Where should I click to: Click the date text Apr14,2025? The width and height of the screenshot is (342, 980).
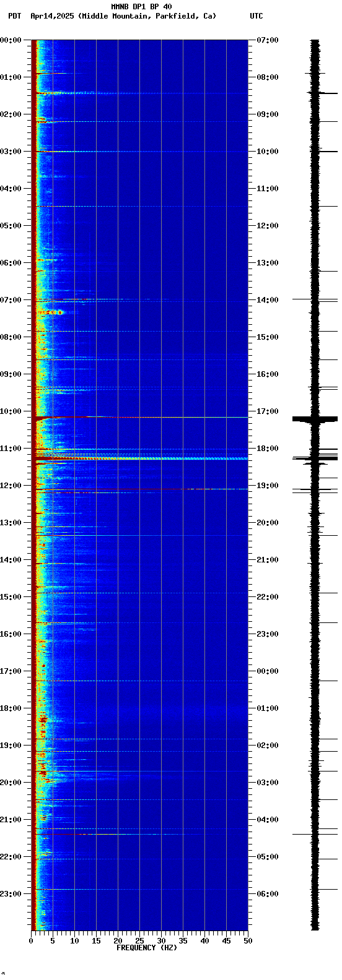(52, 16)
